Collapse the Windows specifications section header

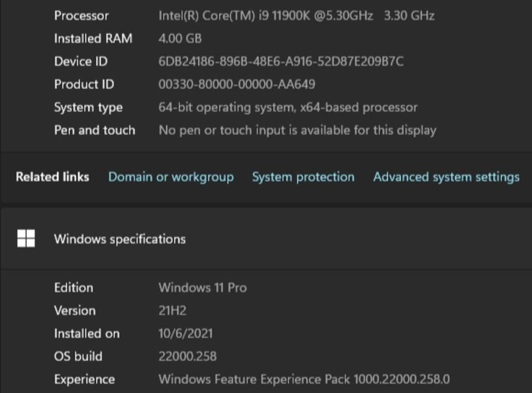coord(120,239)
